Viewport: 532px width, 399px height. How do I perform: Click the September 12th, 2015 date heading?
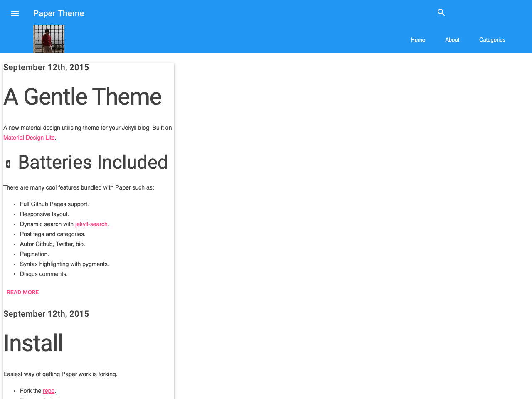46,67
